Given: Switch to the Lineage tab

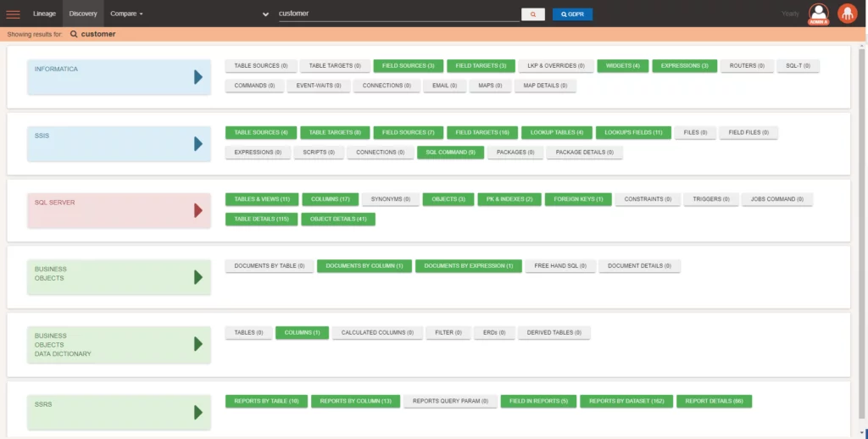Looking at the screenshot, I should click(x=44, y=14).
